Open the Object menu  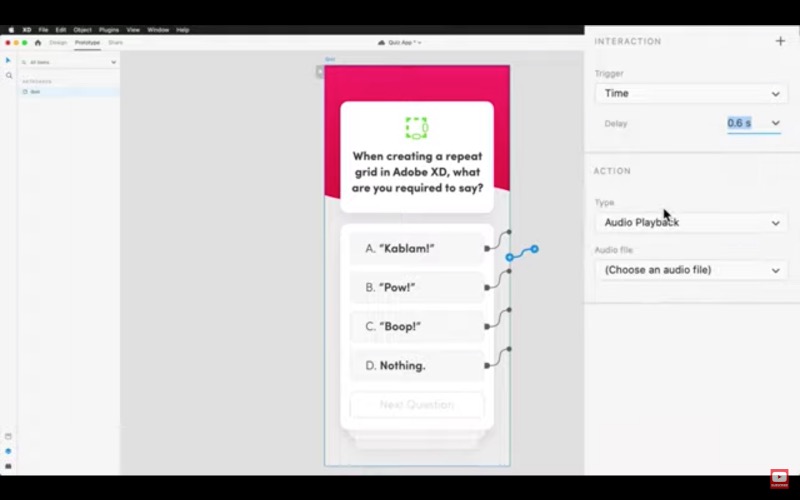click(x=82, y=30)
